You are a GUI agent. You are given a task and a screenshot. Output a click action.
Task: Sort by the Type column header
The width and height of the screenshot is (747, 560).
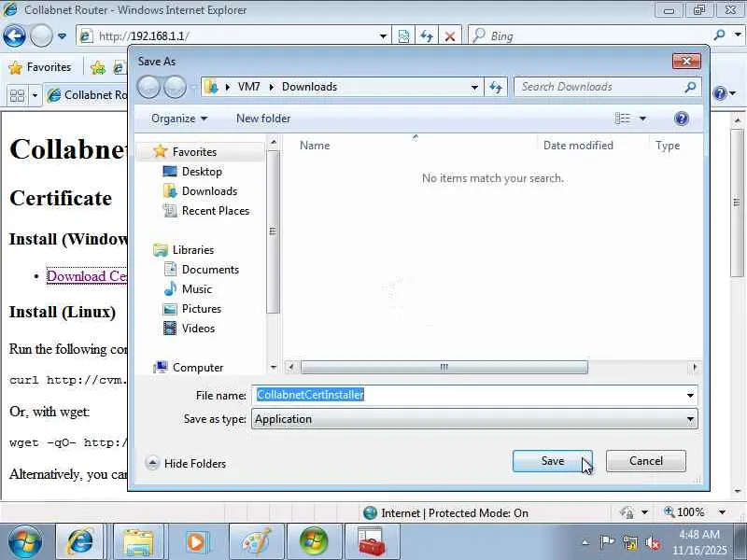tap(668, 146)
